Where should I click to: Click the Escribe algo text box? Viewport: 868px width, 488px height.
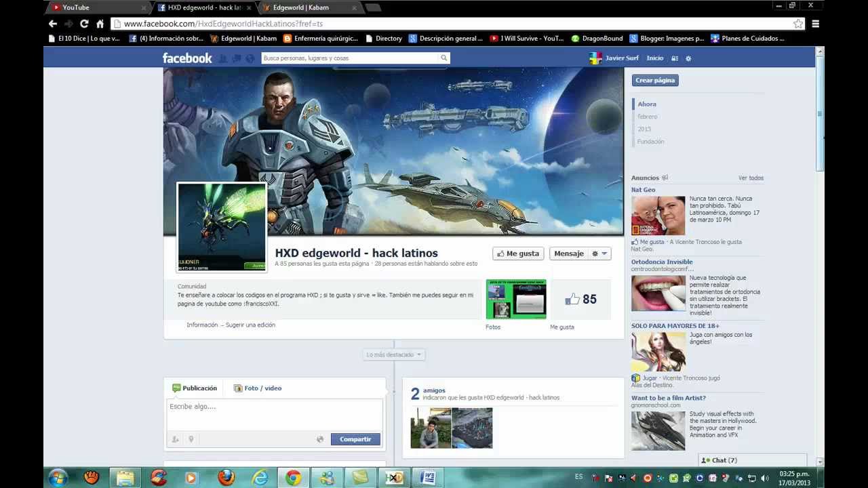pos(275,414)
